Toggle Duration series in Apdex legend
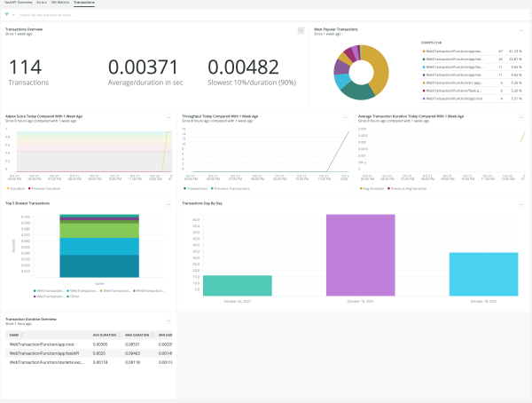Screen dimensions: 532x403 16,188
